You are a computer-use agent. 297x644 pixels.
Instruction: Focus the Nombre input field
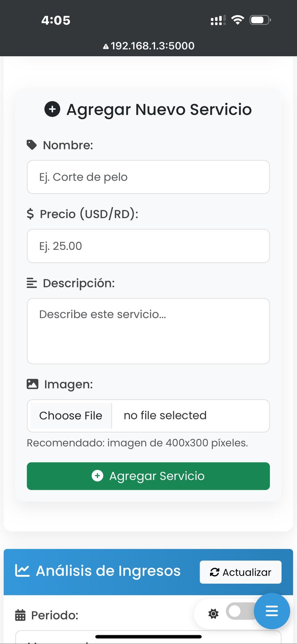point(148,177)
